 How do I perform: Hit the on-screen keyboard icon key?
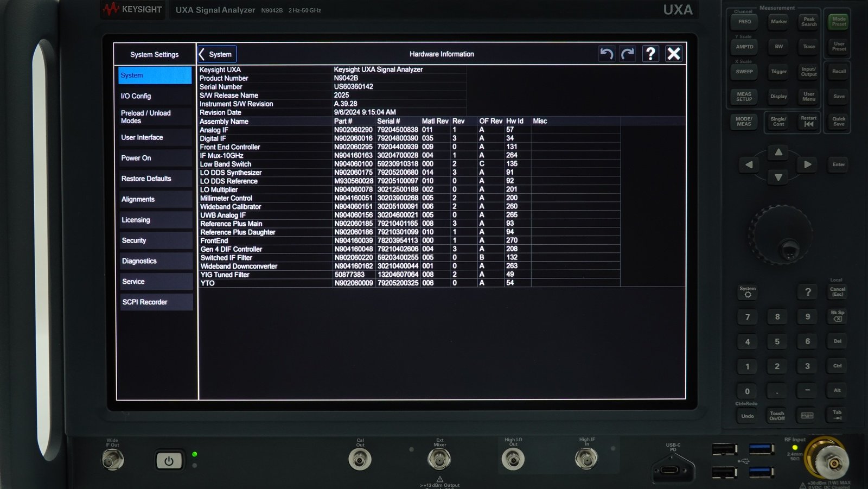[x=807, y=416]
